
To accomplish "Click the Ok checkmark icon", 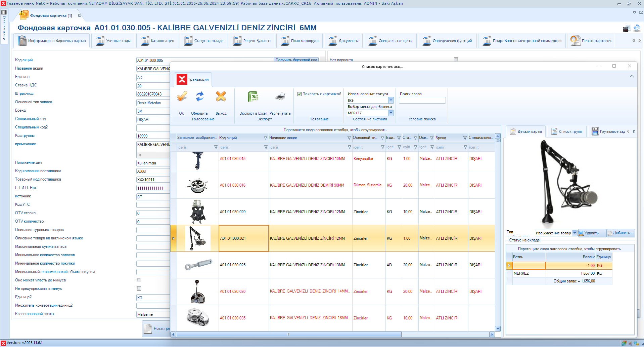I will click(x=182, y=97).
